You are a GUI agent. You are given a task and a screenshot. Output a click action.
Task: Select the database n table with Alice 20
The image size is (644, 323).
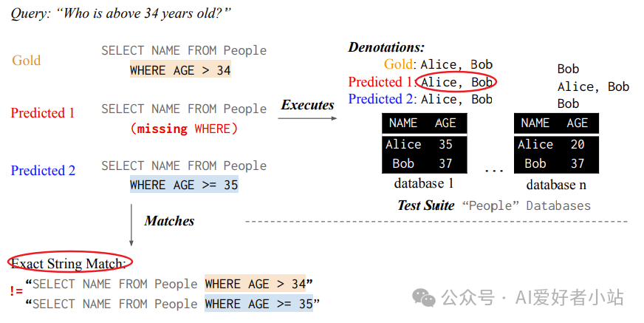(556, 143)
